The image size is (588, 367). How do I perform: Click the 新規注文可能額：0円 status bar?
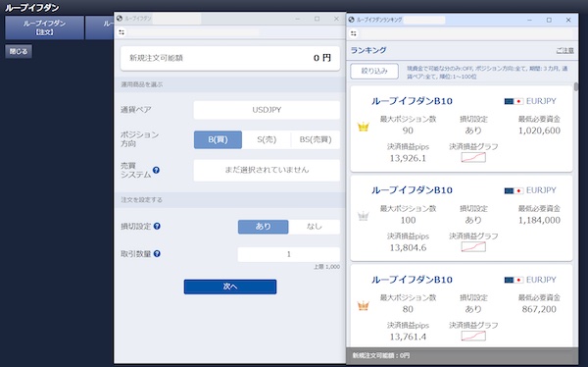pyautogui.click(x=462, y=355)
